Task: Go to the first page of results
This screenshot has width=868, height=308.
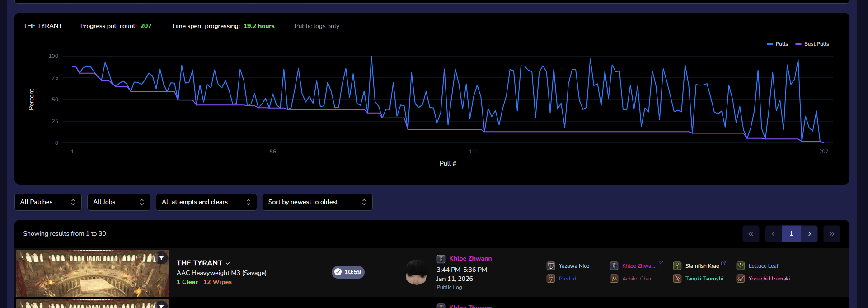Action: coord(751,234)
